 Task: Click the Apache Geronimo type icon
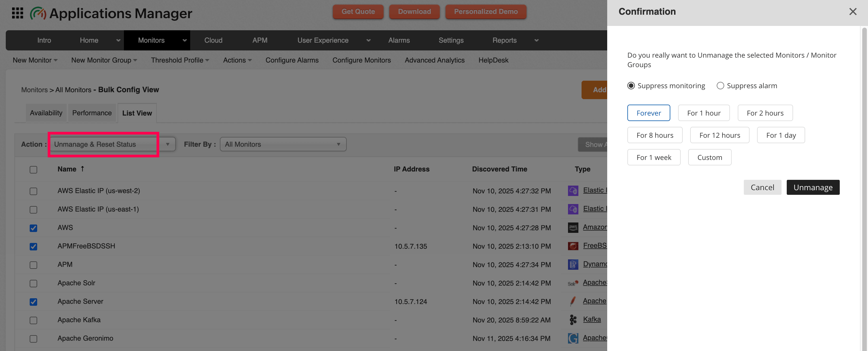(x=573, y=338)
